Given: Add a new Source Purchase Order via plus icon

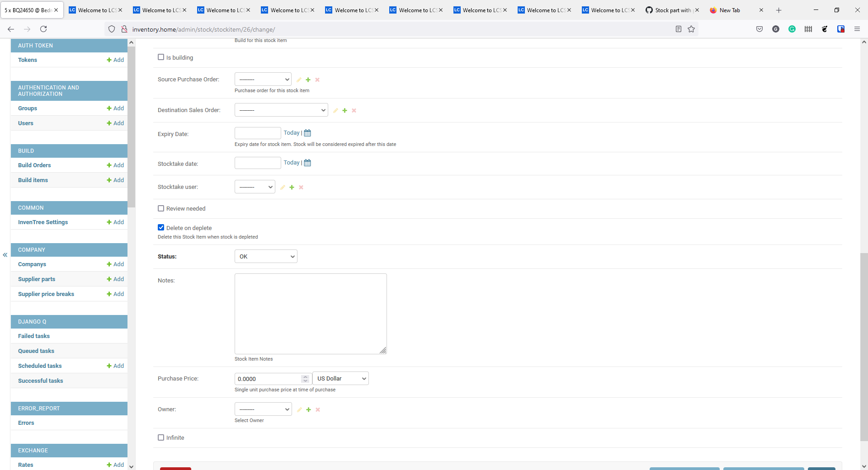Looking at the screenshot, I should tap(308, 80).
